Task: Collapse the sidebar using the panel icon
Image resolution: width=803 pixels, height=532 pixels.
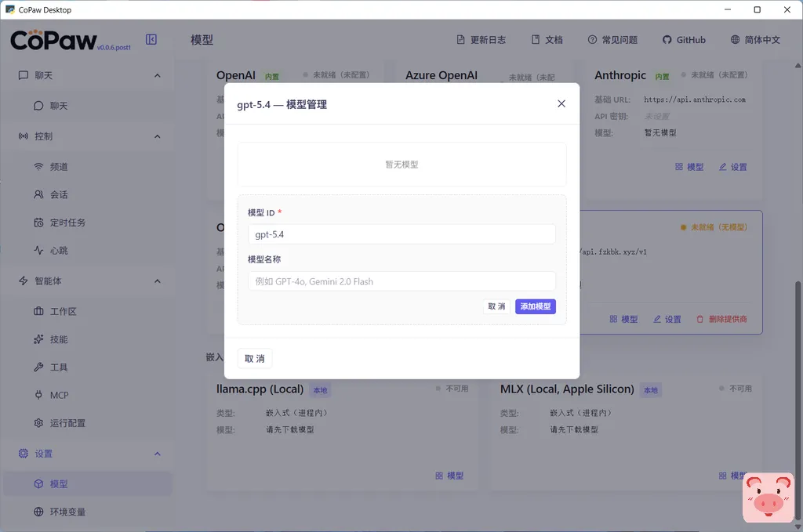Action: tap(151, 39)
